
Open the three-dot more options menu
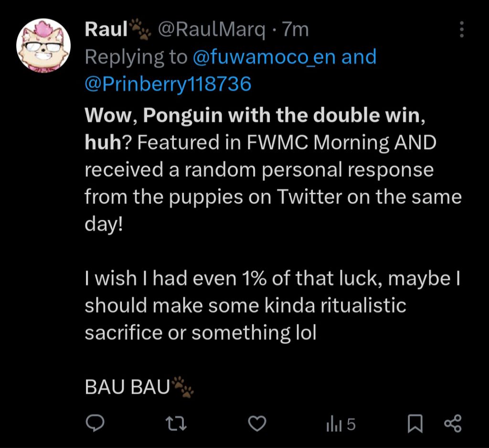pyautogui.click(x=461, y=30)
